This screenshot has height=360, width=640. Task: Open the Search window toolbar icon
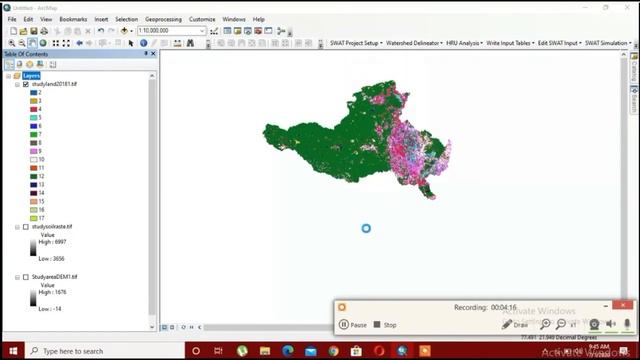(248, 31)
